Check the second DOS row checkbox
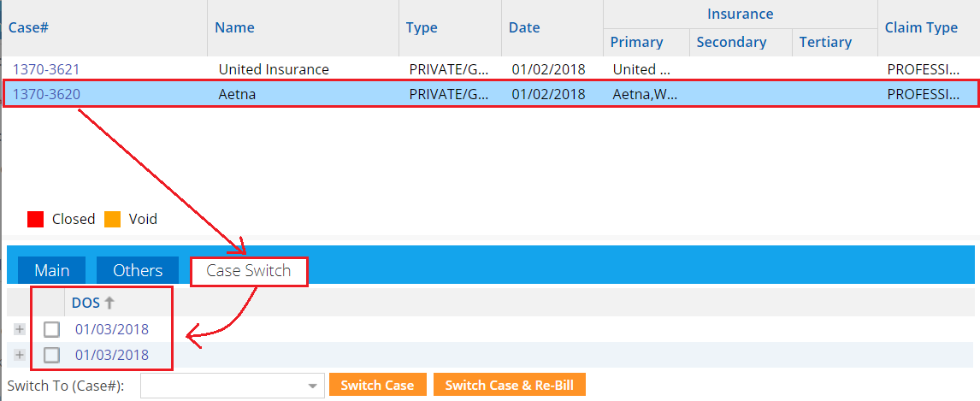This screenshot has height=401, width=980. tap(52, 355)
